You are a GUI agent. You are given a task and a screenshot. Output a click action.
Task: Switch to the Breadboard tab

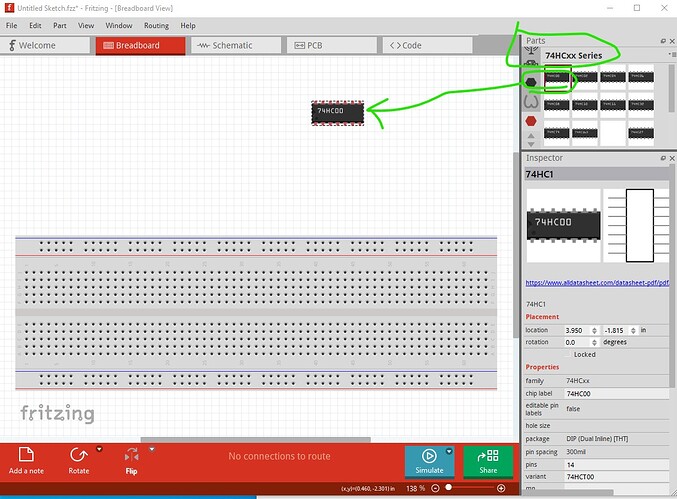[x=140, y=45]
